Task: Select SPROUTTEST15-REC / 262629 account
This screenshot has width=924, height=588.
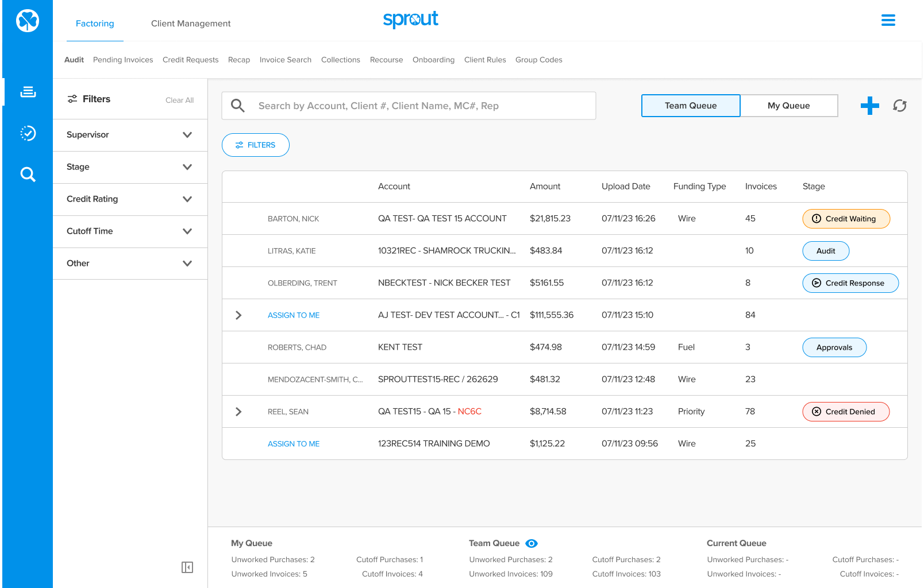Action: pos(438,380)
